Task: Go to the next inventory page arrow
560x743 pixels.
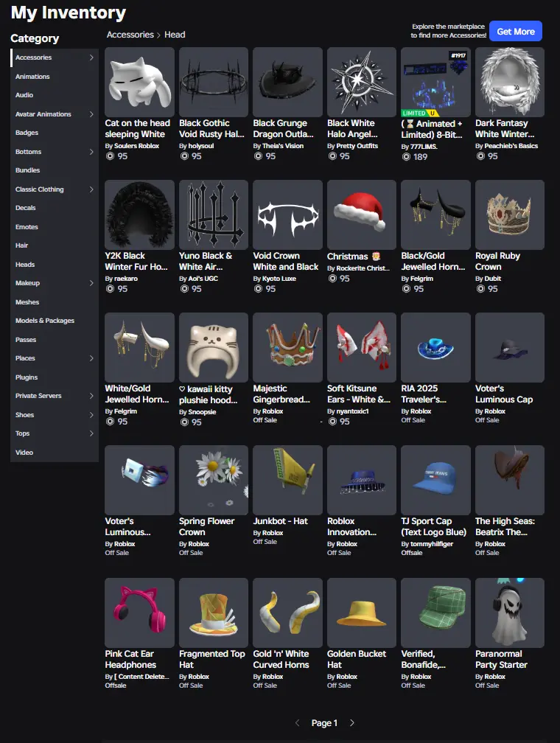Action: click(352, 722)
